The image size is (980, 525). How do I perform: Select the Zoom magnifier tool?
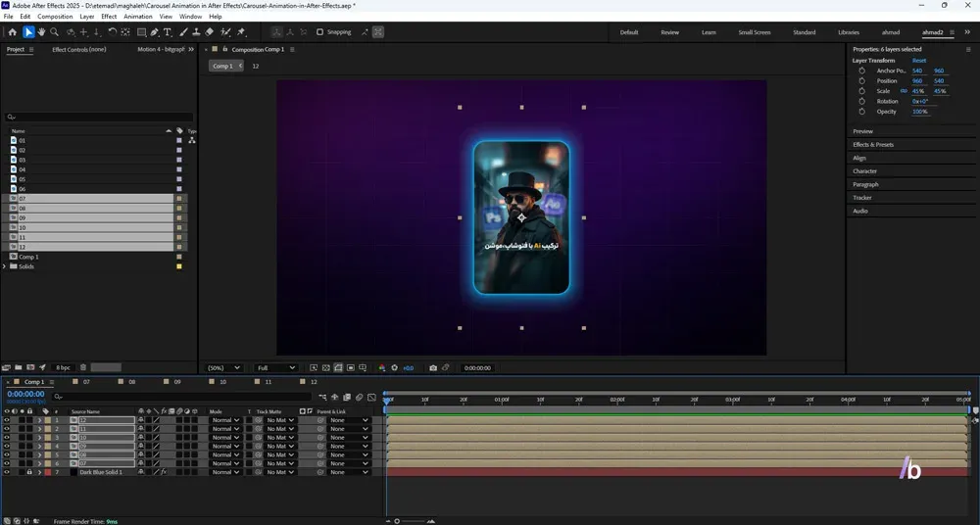54,32
